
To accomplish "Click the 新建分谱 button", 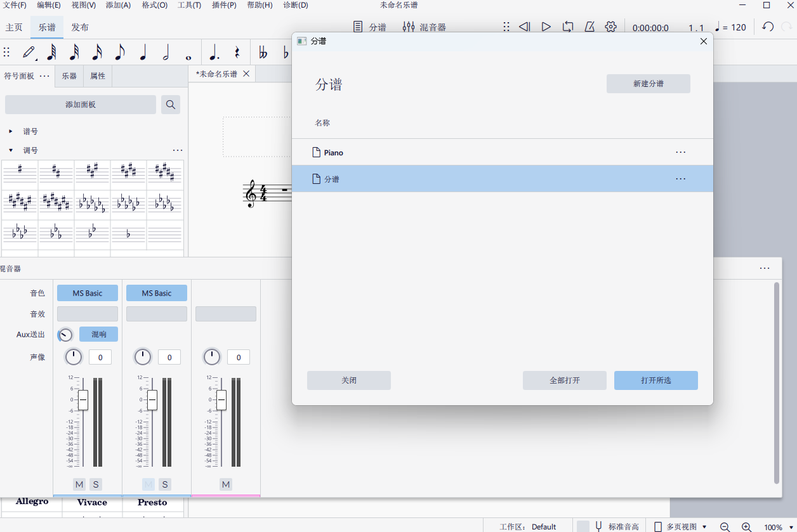I will pyautogui.click(x=648, y=84).
